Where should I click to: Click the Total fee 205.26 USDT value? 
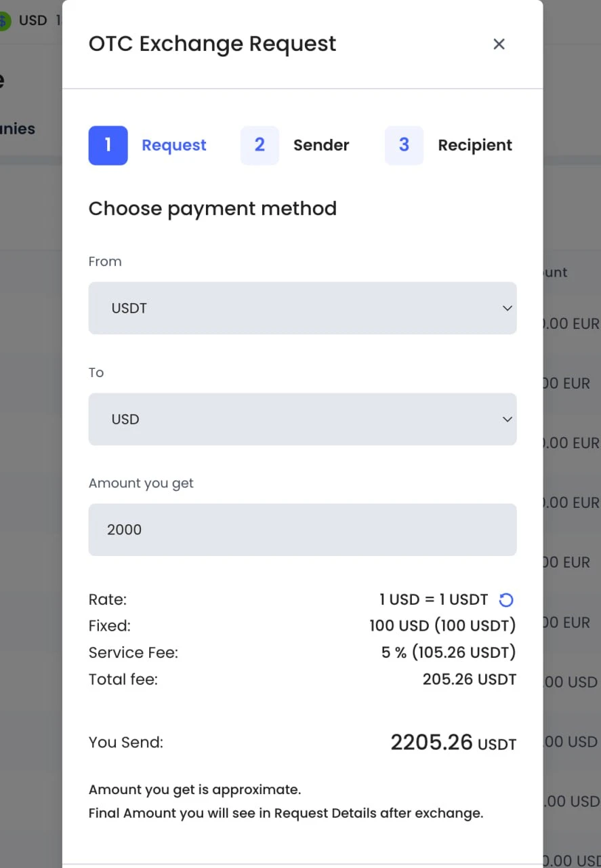coord(470,679)
